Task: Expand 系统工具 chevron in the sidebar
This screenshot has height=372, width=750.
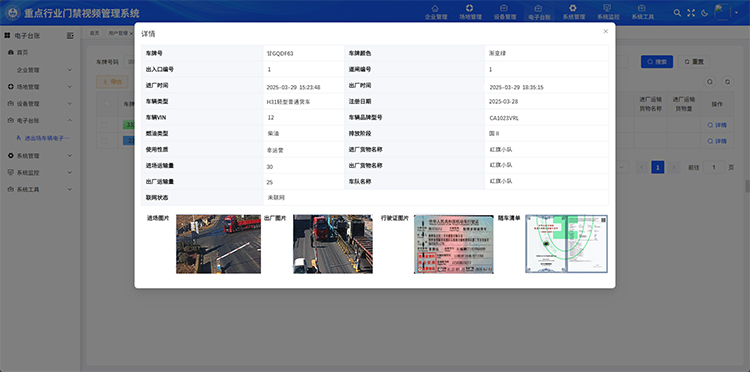Action: [69, 189]
